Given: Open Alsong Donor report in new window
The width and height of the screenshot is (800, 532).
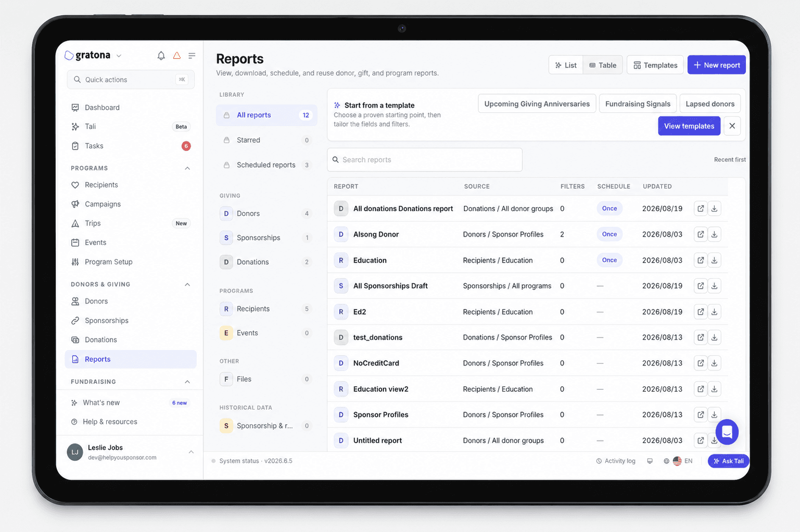Looking at the screenshot, I should point(701,235).
